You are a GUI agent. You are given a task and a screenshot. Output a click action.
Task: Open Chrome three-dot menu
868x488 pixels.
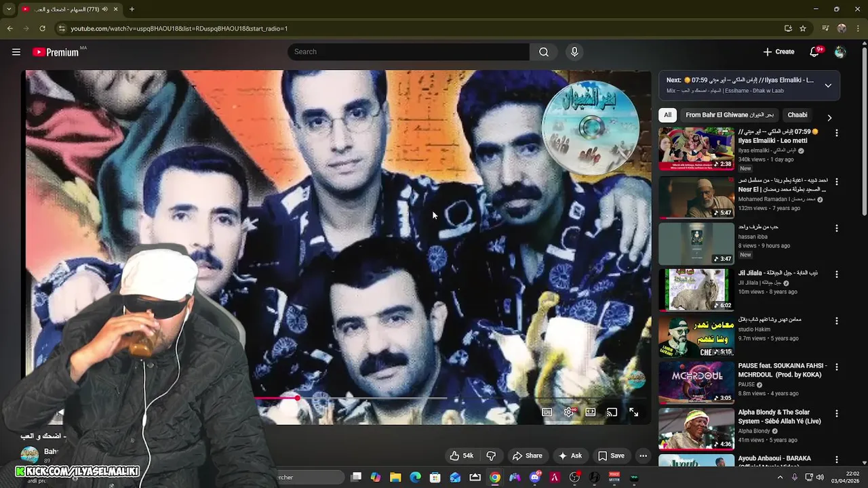point(858,28)
